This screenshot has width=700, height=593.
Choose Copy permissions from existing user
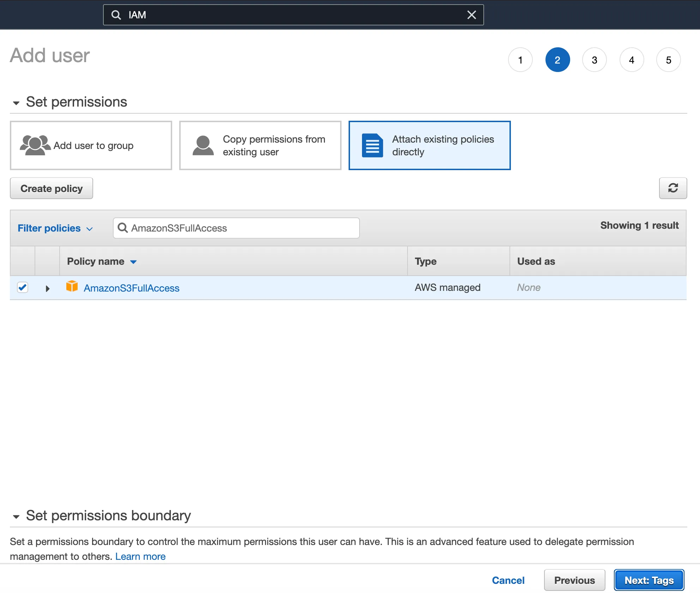[260, 145]
